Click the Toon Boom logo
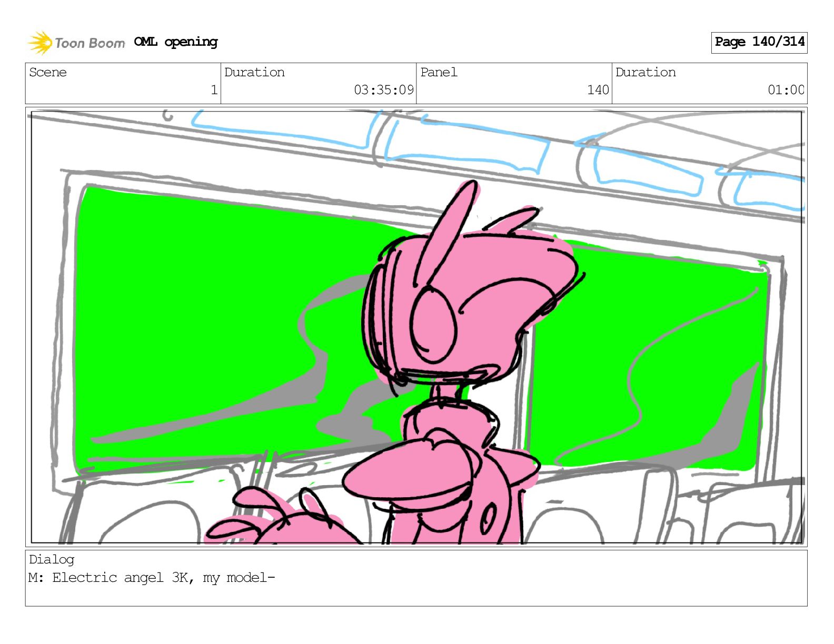Image resolution: width=834 pixels, height=644 pixels. 76,43
